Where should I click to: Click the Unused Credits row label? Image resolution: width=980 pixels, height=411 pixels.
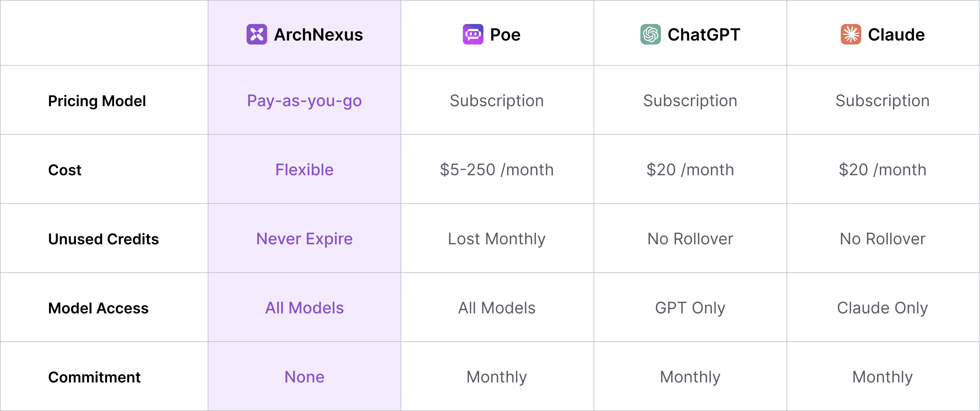tap(103, 239)
